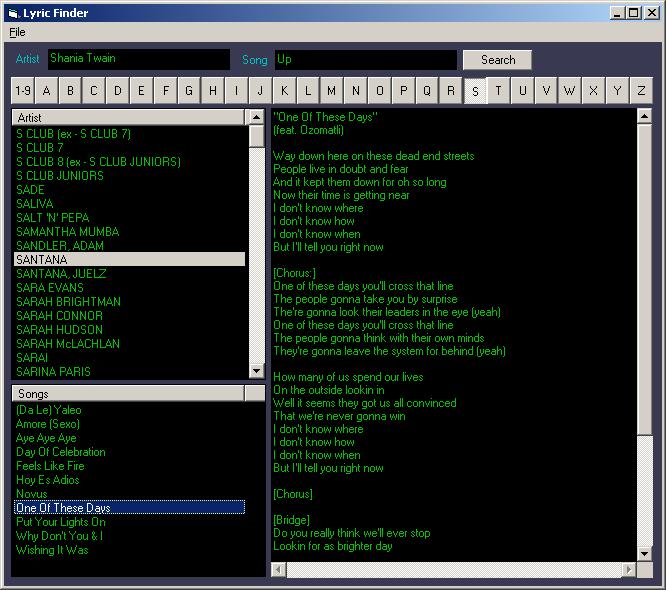The height and width of the screenshot is (590, 666).
Task: Select SARAH McLACHLAN in artist list
Action: (68, 344)
